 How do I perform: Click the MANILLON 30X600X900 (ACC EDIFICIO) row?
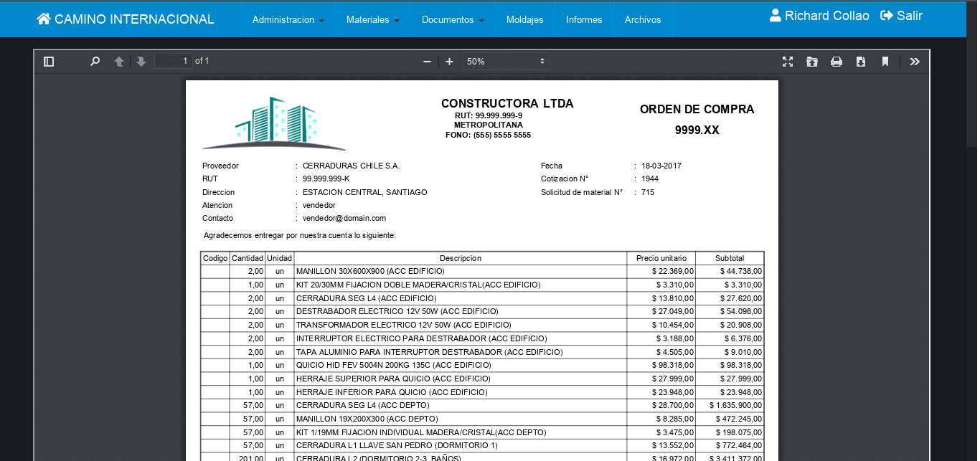[482, 271]
